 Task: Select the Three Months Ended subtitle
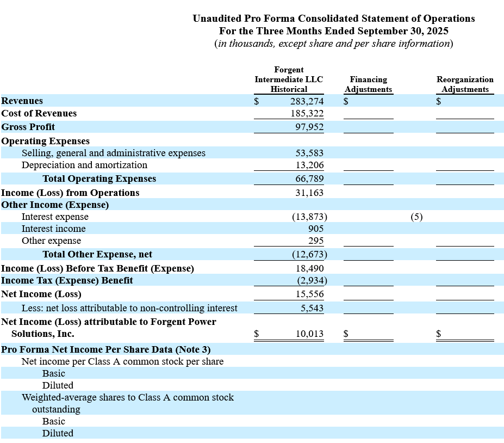pyautogui.click(x=334, y=31)
